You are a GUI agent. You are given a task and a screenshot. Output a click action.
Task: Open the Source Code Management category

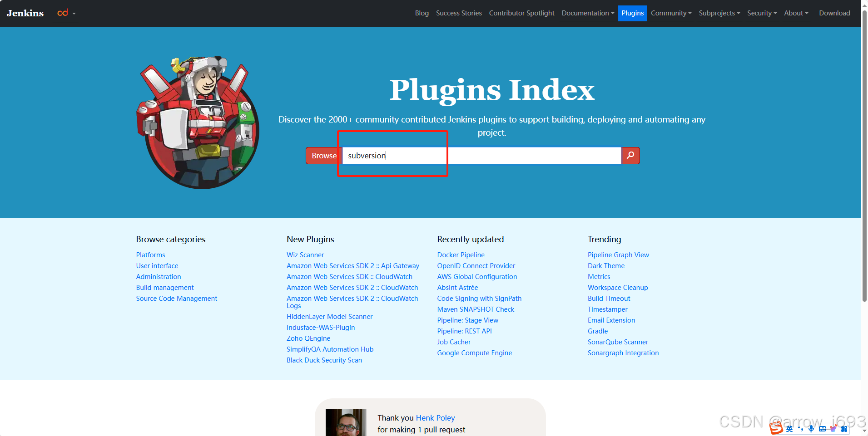coord(177,299)
